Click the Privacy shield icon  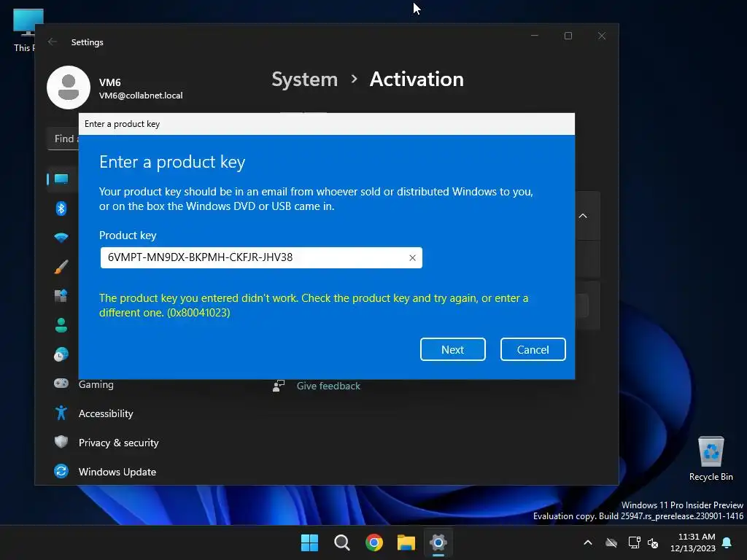[x=61, y=442]
